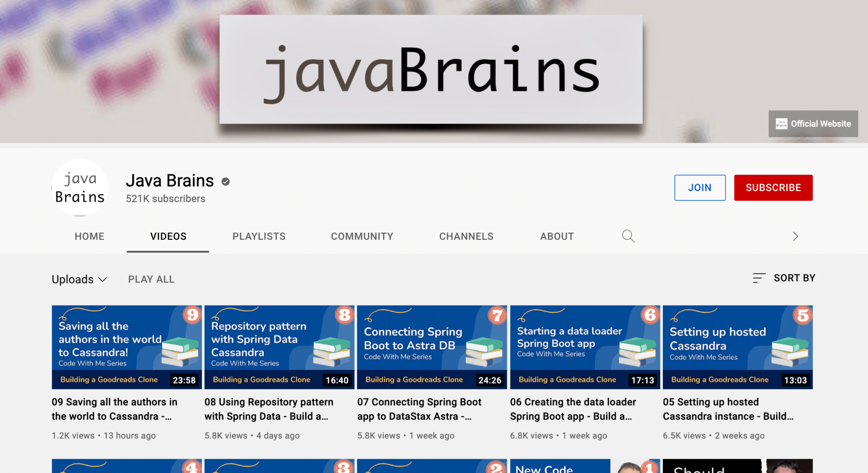This screenshot has height=473, width=868.
Task: Click '1.2K views • 13 hours ago' text
Action: tap(103, 435)
